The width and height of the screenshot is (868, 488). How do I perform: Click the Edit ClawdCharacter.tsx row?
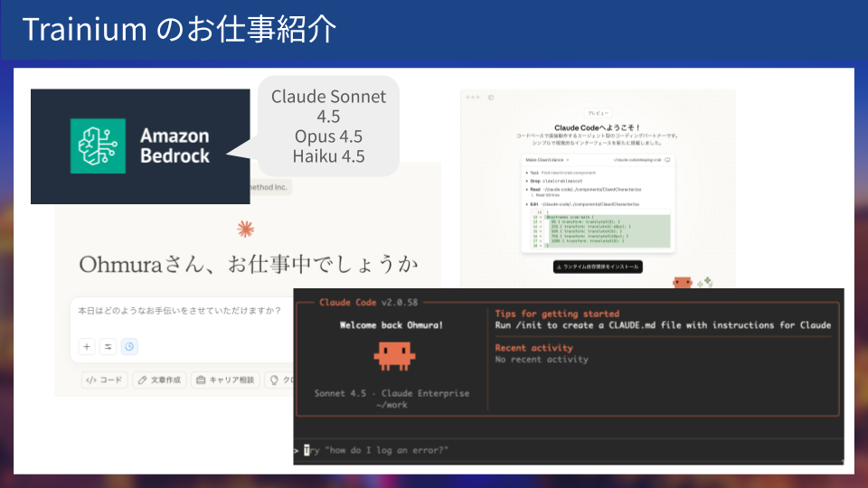[581, 204]
